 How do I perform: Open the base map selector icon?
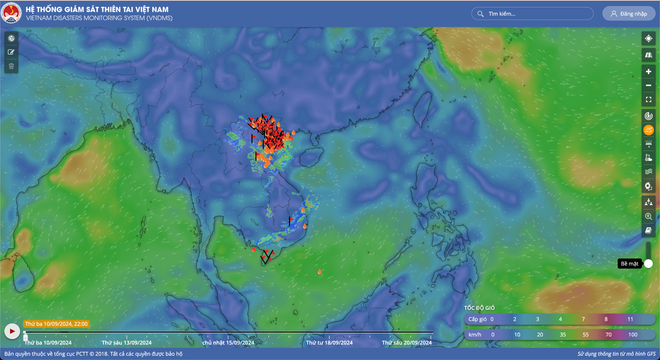648,55
